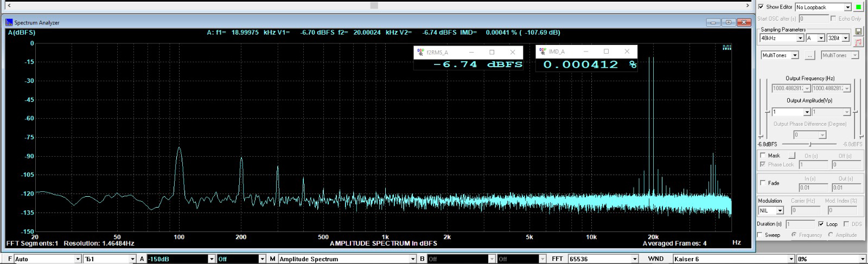Click the floppy disk save icon
This screenshot has width=868, height=264.
pyautogui.click(x=858, y=32)
